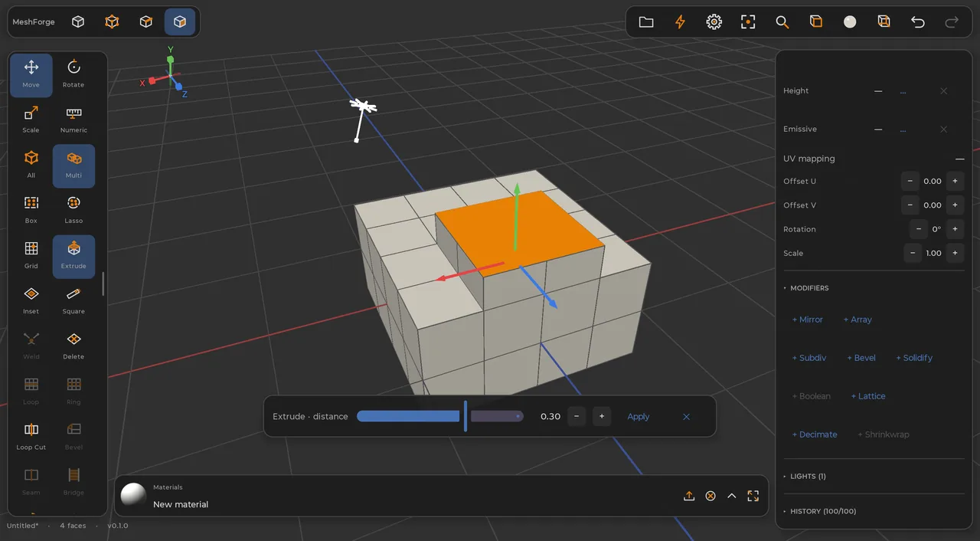This screenshot has height=541, width=980.
Task: Click the redo arrow icon
Action: [952, 22]
